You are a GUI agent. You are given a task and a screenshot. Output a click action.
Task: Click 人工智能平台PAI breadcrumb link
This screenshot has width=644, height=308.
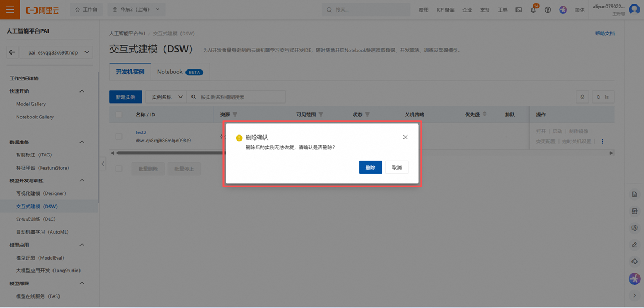click(127, 33)
